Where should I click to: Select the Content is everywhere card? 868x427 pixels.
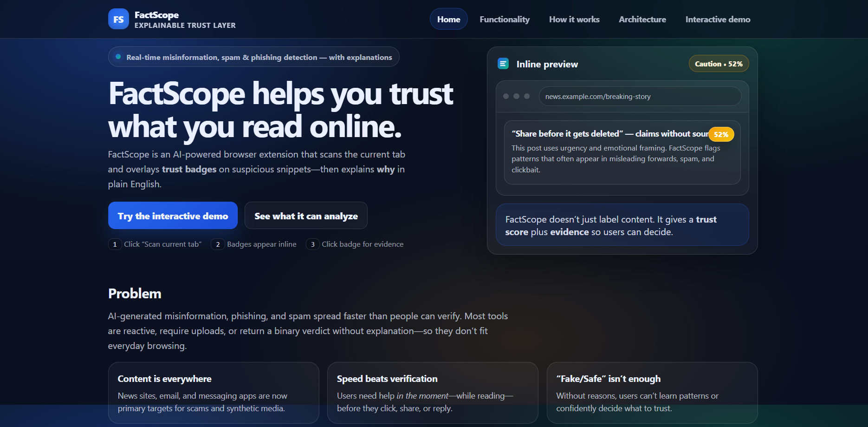tap(214, 393)
